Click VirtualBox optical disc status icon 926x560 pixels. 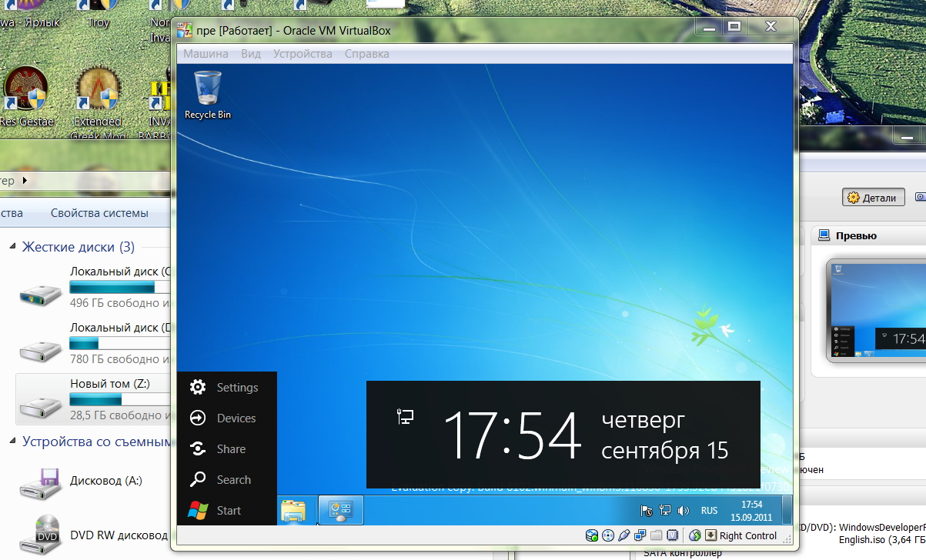pyautogui.click(x=608, y=536)
